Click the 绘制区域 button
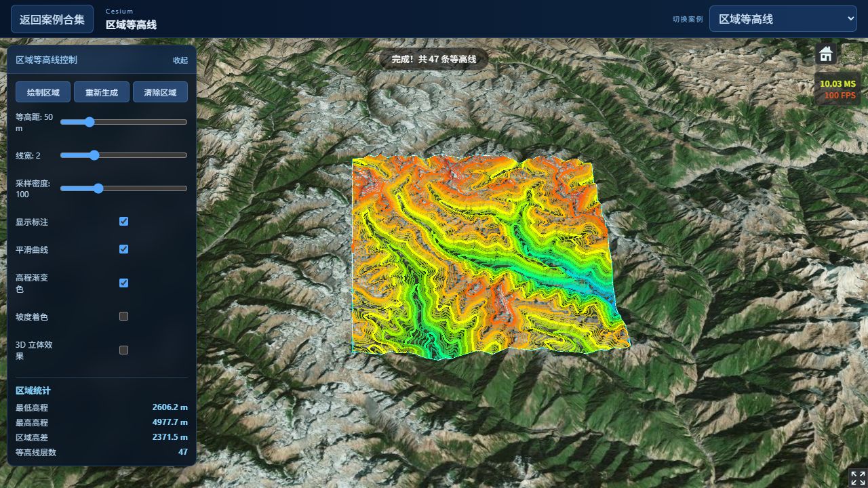 (x=43, y=92)
